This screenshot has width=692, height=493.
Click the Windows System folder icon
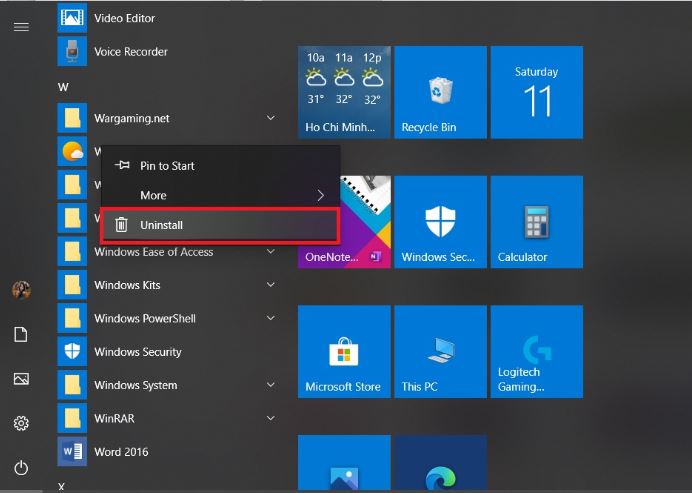(72, 385)
